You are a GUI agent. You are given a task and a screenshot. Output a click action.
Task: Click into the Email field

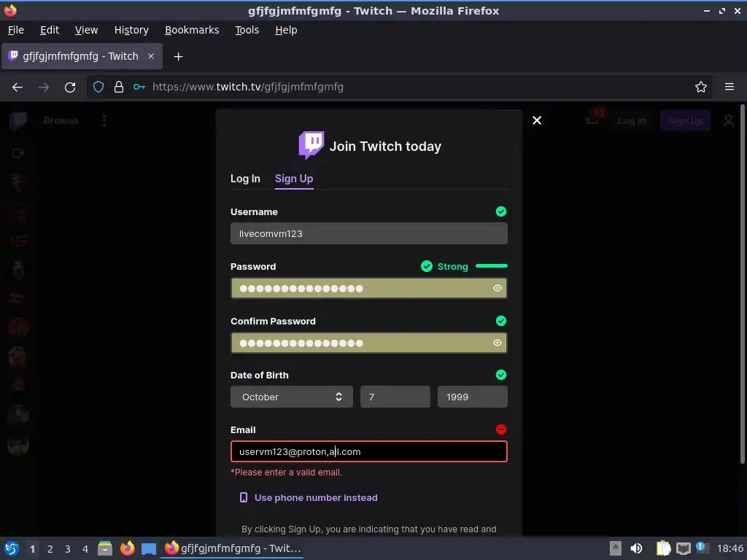click(368, 451)
